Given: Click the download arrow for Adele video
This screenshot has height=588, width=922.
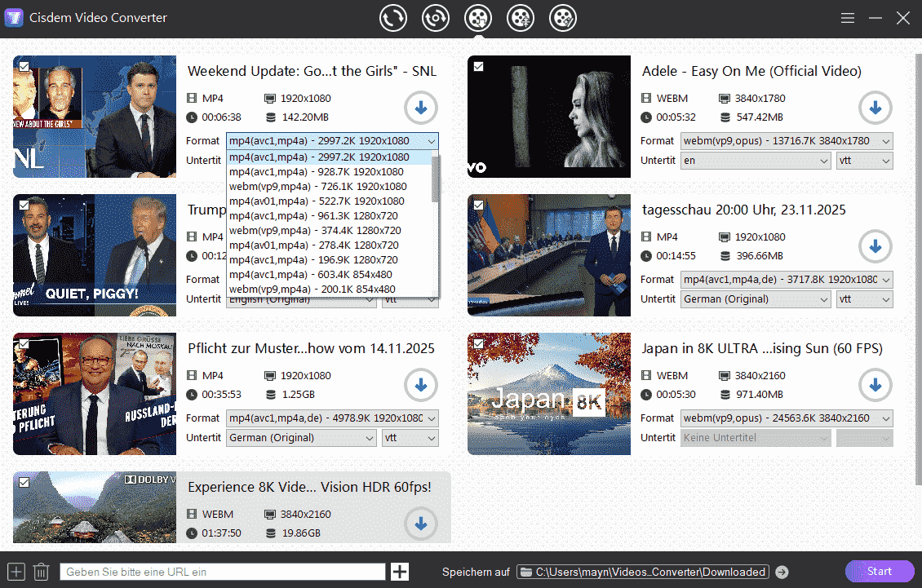Looking at the screenshot, I should pos(875,108).
